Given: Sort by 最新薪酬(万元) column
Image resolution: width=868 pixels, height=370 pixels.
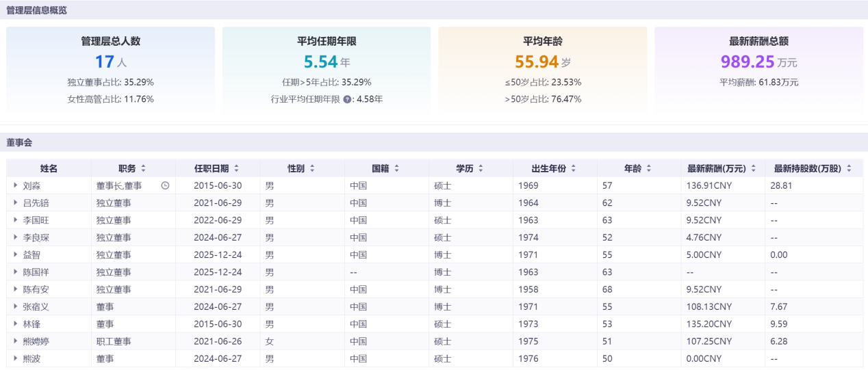Looking at the screenshot, I should pos(753,168).
